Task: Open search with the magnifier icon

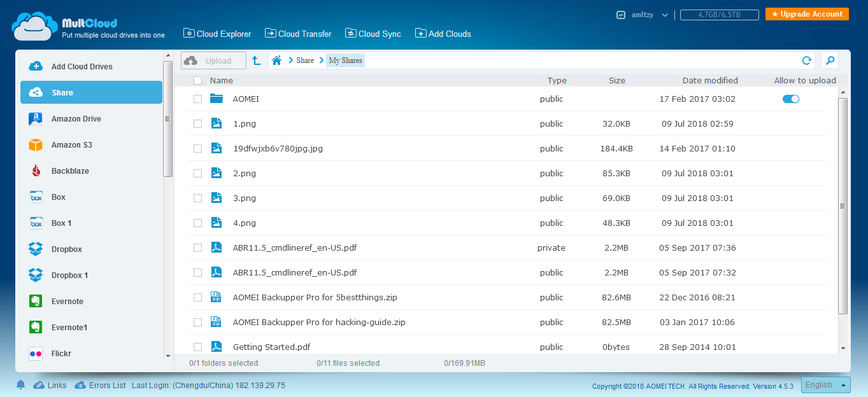Action: point(830,60)
